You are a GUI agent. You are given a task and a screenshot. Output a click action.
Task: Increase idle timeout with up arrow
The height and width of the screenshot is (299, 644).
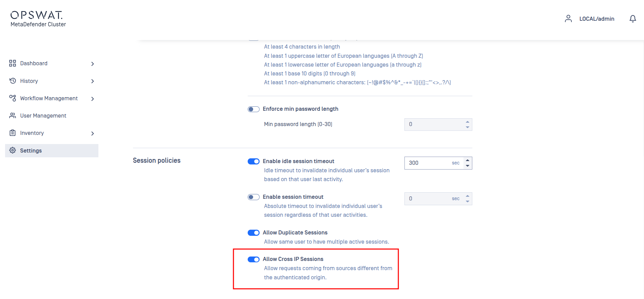point(468,160)
